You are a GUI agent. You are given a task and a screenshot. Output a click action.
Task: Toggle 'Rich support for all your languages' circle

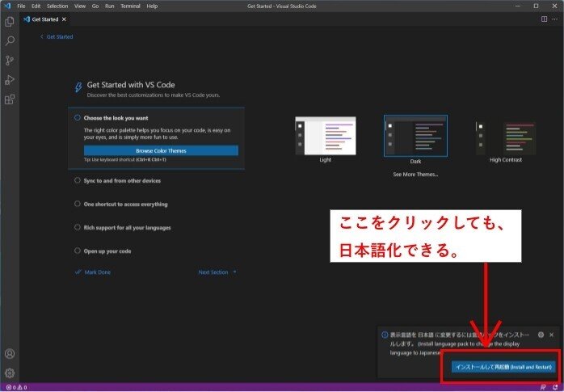(78, 227)
